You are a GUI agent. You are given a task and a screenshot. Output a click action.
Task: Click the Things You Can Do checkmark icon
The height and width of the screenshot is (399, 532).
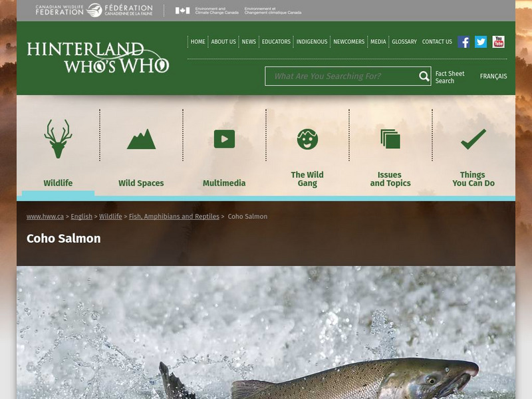(x=473, y=139)
